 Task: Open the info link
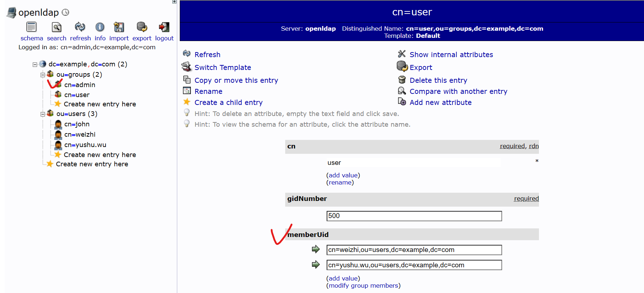100,38
